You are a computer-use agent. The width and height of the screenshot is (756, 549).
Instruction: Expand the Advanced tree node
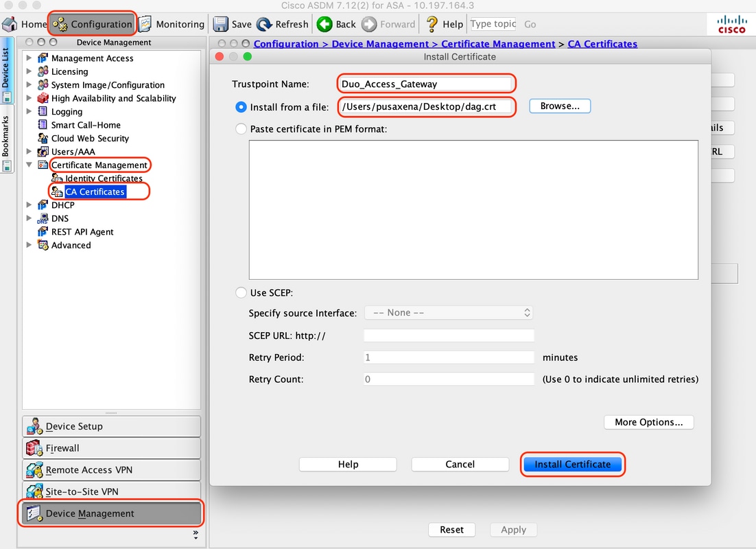click(x=29, y=245)
